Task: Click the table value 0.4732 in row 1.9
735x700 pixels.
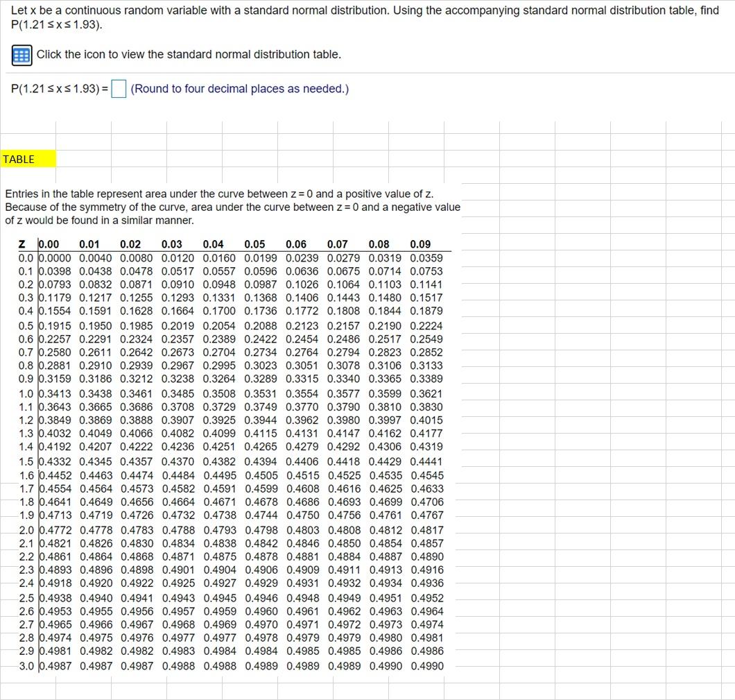Action: click(x=179, y=515)
